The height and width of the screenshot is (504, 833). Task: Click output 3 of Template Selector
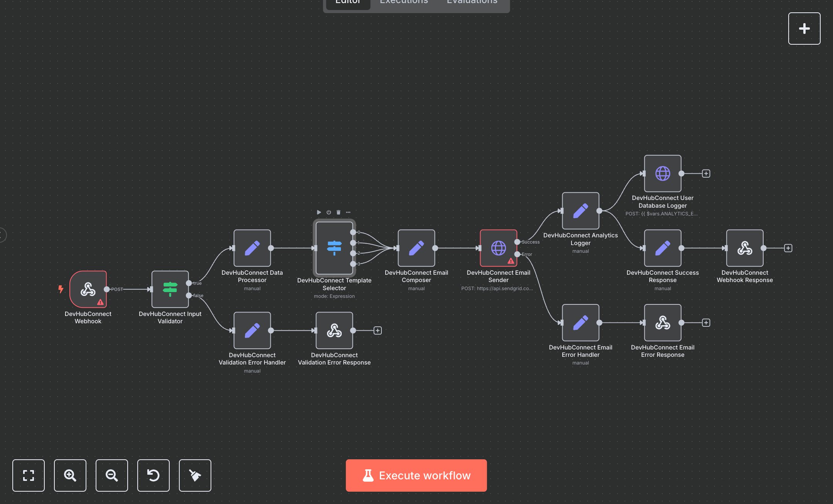[353, 264]
